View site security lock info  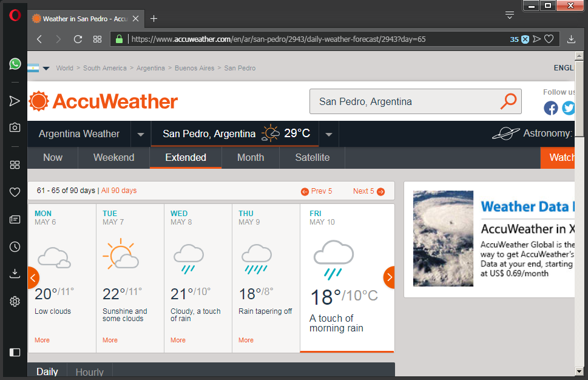point(120,39)
